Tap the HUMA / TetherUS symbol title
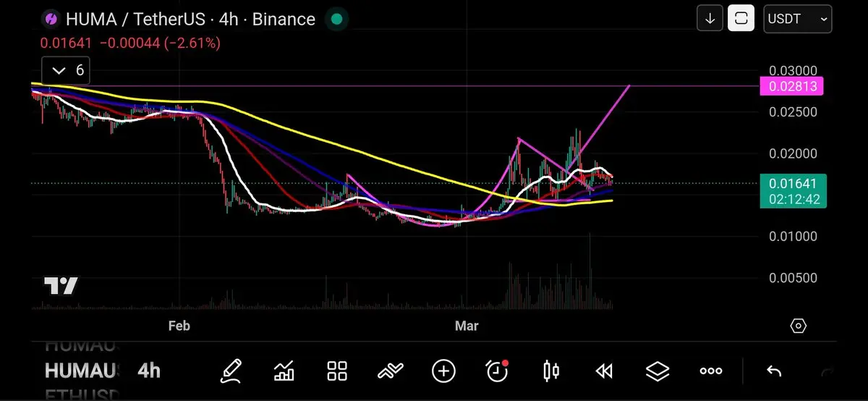The width and height of the screenshot is (868, 401). point(190,19)
